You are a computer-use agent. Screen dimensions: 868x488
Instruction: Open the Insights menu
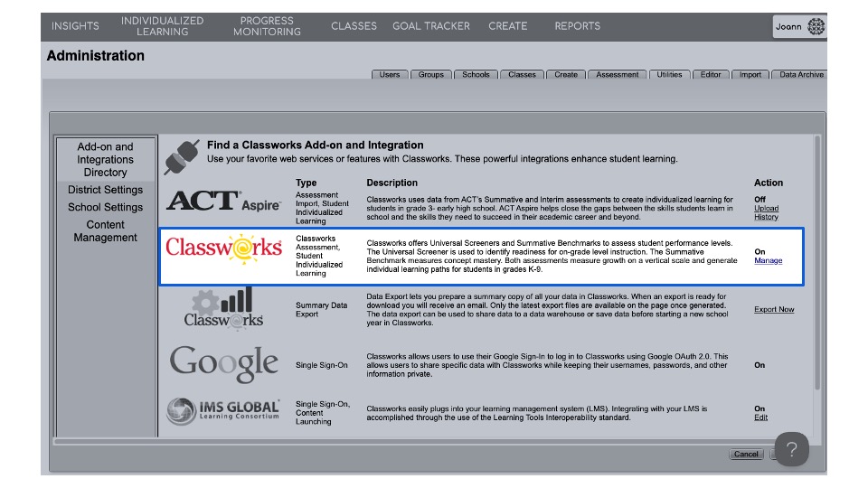[75, 26]
